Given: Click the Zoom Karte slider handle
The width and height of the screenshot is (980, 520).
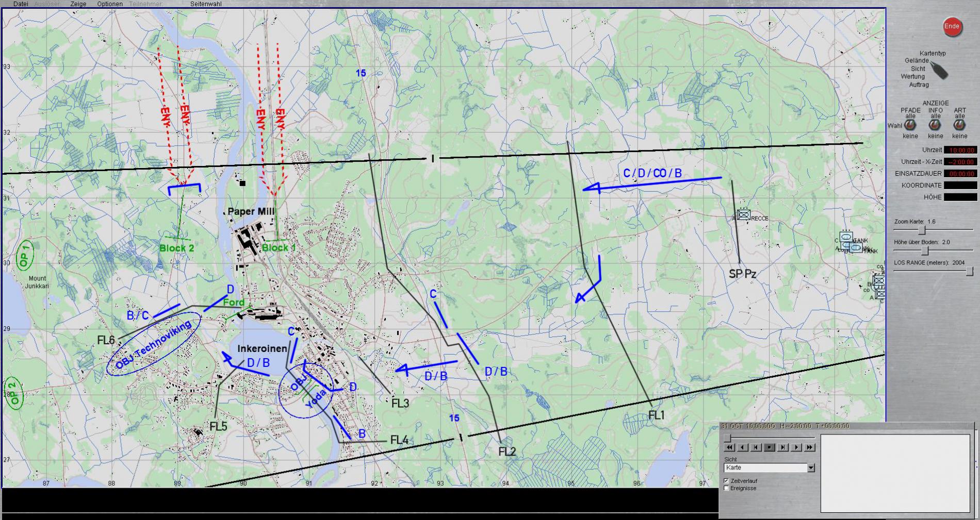Looking at the screenshot, I should [x=922, y=230].
